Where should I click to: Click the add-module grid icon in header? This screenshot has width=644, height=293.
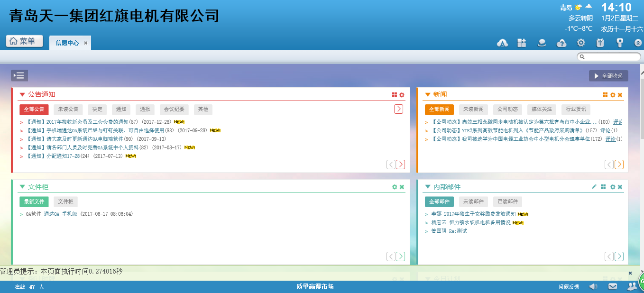click(x=522, y=43)
